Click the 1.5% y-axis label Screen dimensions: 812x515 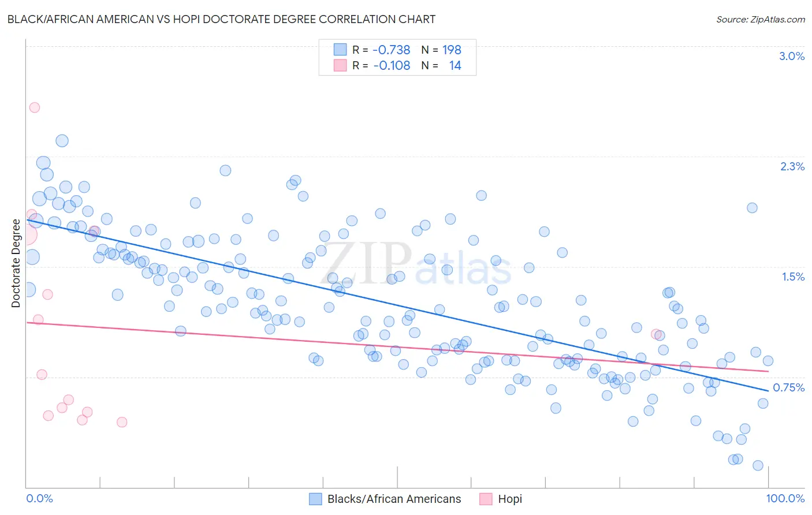point(794,277)
